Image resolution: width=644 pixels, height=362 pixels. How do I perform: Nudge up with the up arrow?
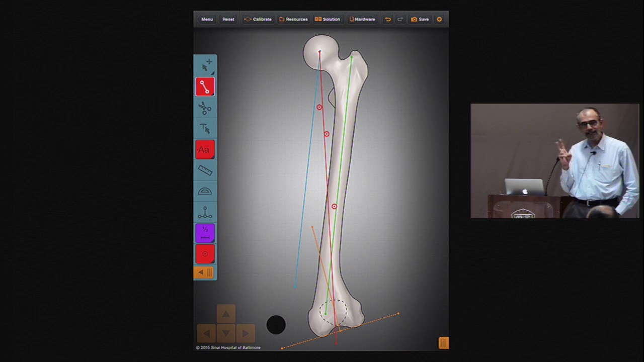point(226,314)
